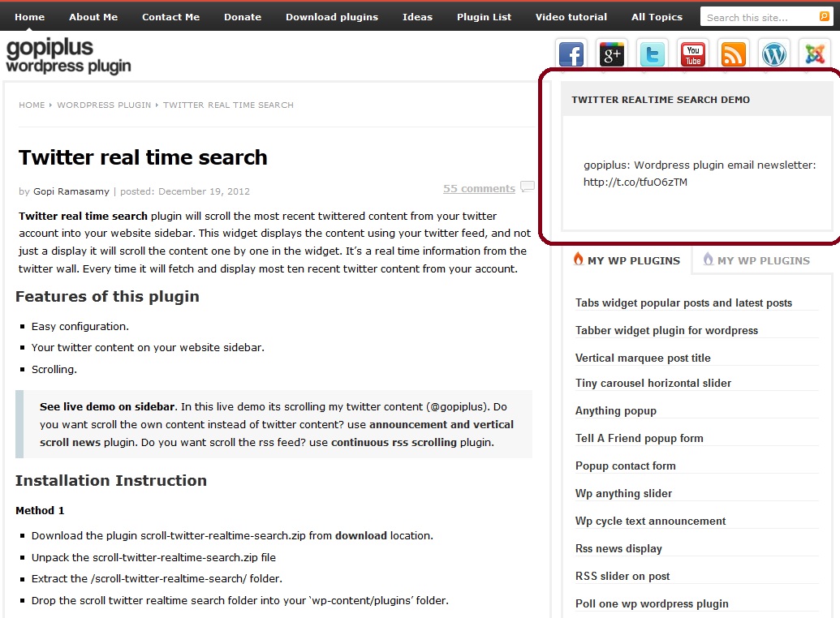Open the Joomla logo icon
Screen dimensions: 840x618
pyautogui.click(x=814, y=54)
